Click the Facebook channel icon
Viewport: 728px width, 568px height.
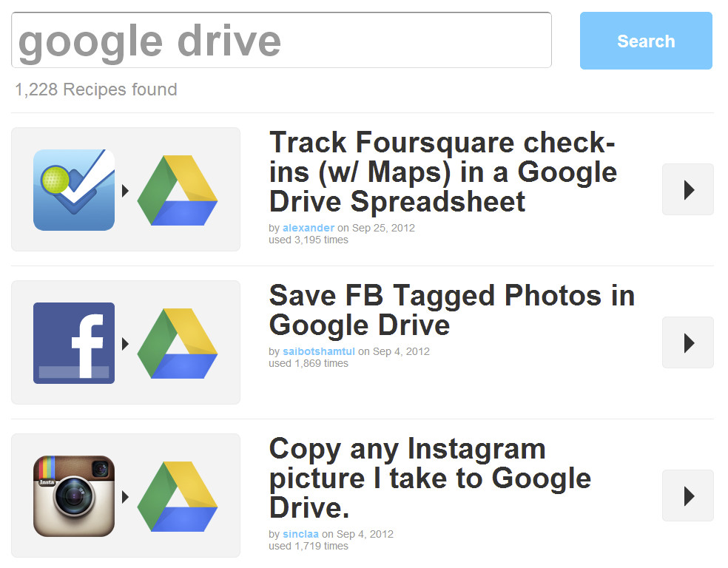click(74, 342)
